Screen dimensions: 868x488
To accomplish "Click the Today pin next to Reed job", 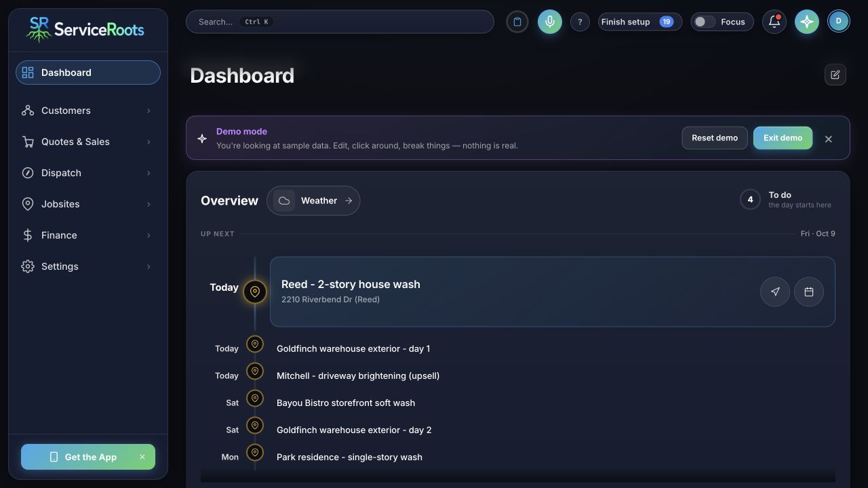I will 255,292.
